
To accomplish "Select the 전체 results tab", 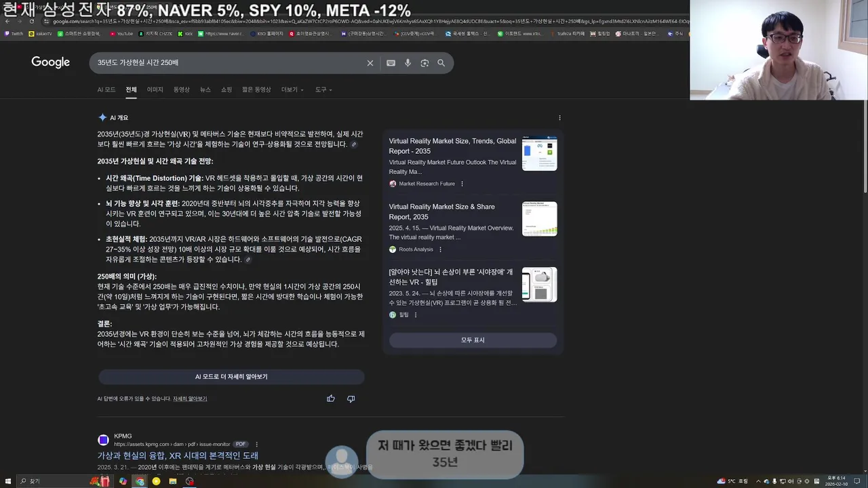I will pos(131,89).
